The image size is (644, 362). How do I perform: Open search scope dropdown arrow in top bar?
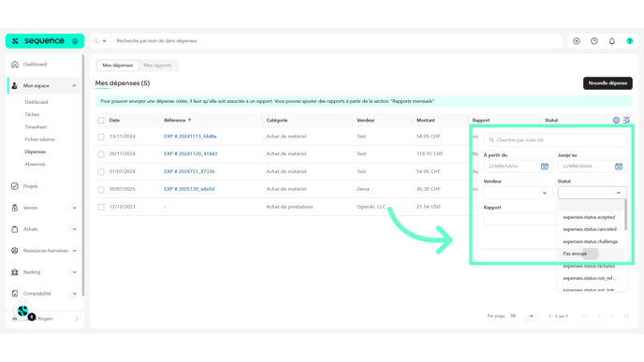click(104, 41)
